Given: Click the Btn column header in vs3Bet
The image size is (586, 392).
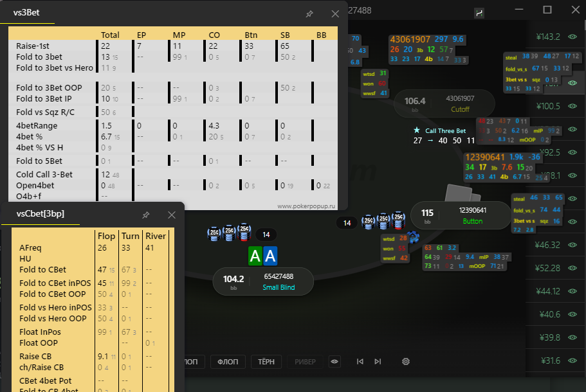Looking at the screenshot, I should pos(251,35).
